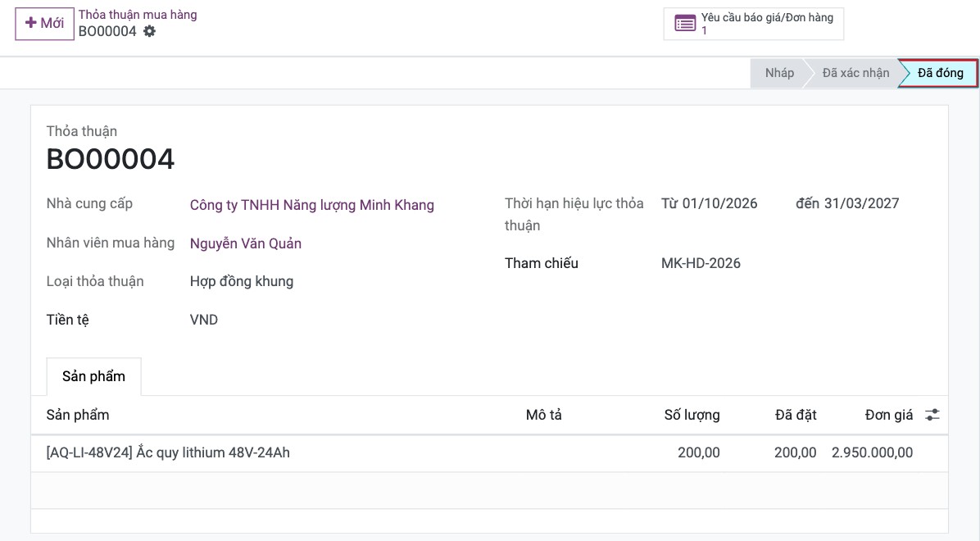Create a new record with Mới button
Screen dimensions: 980x541
(44, 24)
